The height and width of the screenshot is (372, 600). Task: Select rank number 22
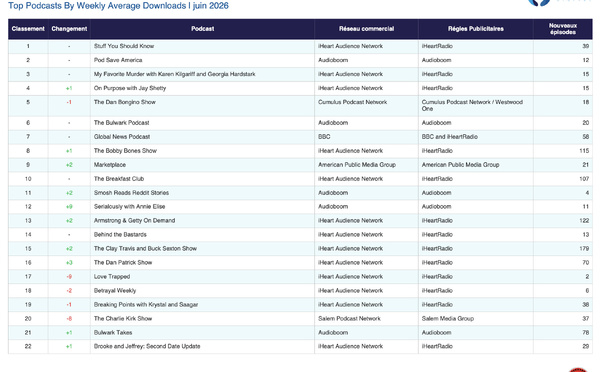(28, 347)
